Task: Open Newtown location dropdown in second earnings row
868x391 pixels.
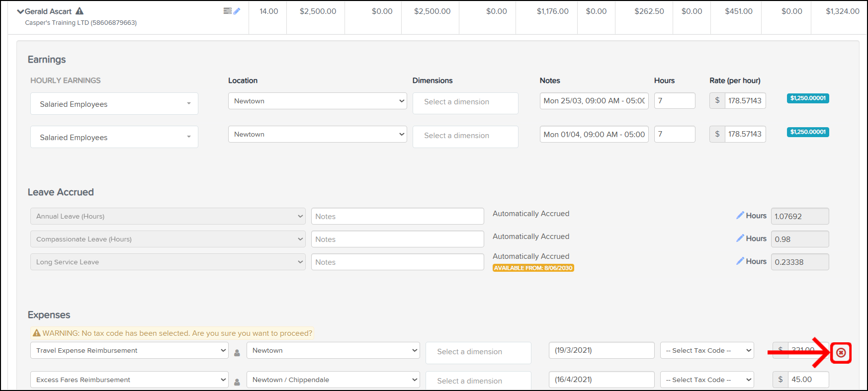Action: point(317,134)
